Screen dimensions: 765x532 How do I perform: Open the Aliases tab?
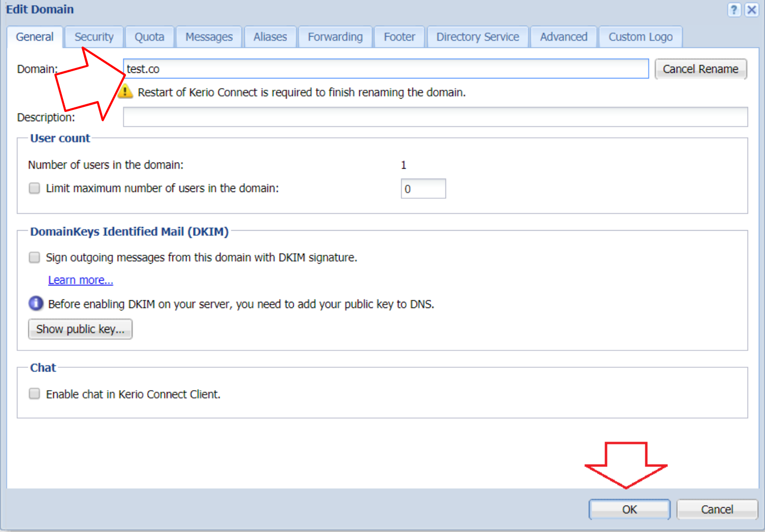[270, 37]
